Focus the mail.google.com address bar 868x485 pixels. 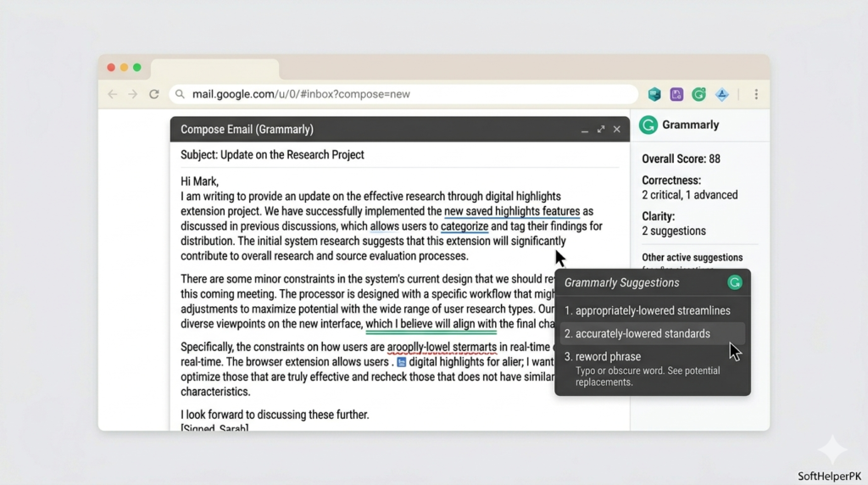403,94
